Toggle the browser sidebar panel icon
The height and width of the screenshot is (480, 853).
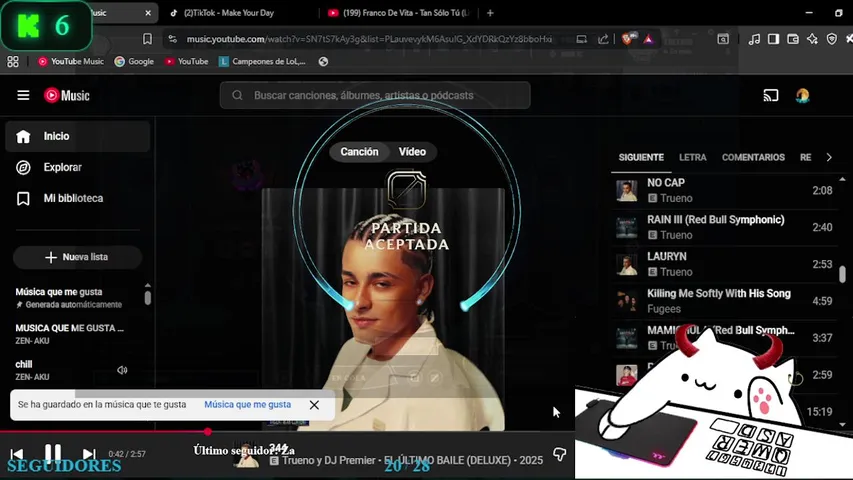click(773, 39)
